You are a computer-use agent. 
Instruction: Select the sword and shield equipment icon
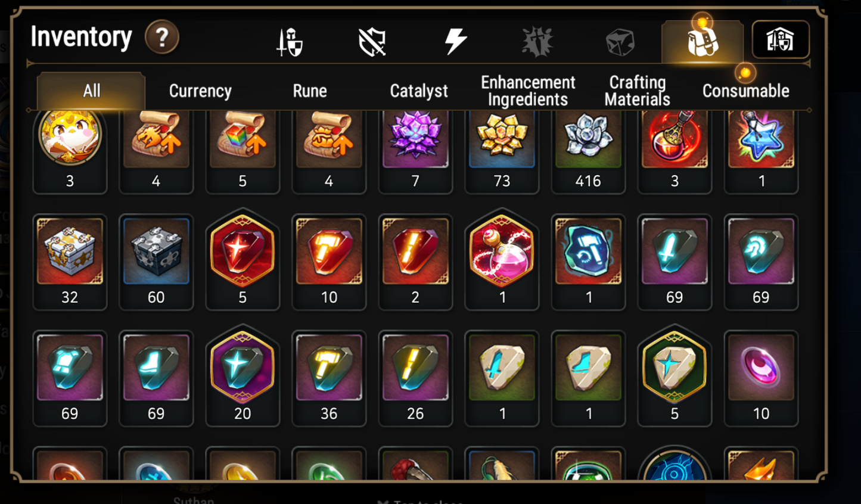pyautogui.click(x=290, y=42)
